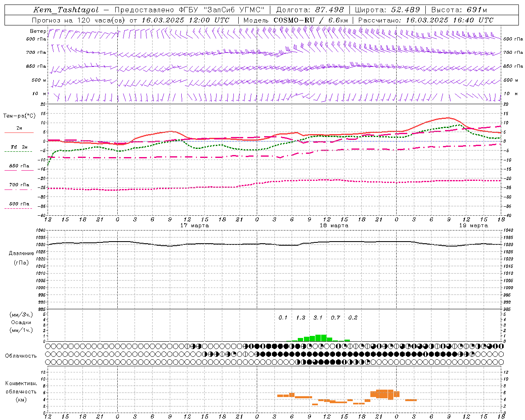
Task: Click the text 'Прогноз на 120 часа(ов)'
Action: 79,20
